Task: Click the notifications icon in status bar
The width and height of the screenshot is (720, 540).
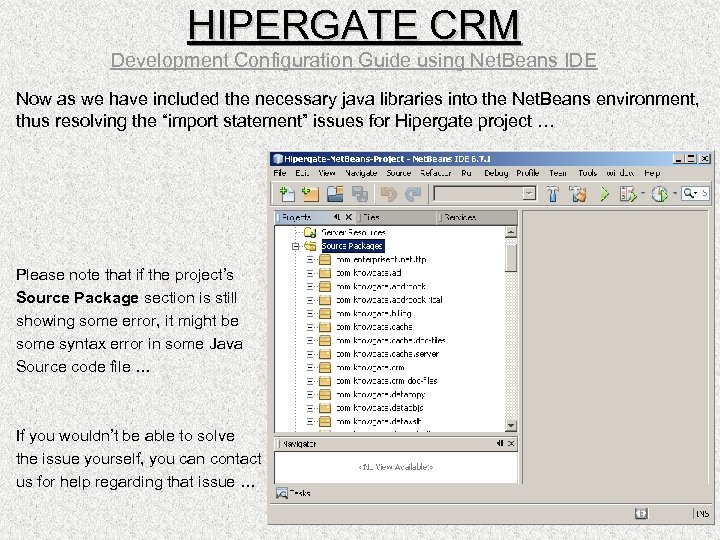Action: point(641,514)
